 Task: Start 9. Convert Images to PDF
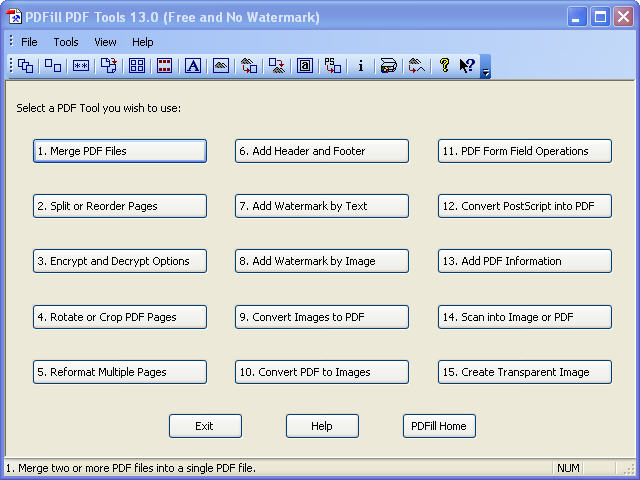click(322, 317)
